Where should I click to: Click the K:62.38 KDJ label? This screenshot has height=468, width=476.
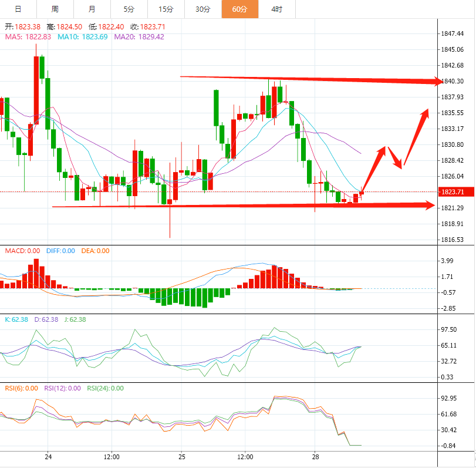16,319
